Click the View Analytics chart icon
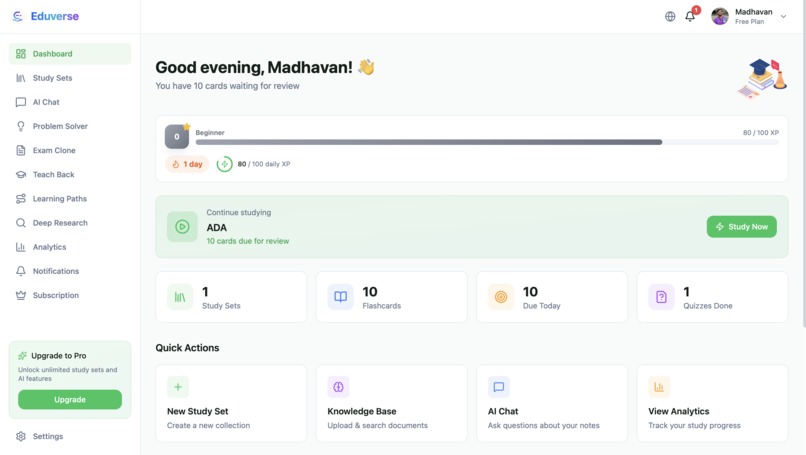 click(x=659, y=387)
